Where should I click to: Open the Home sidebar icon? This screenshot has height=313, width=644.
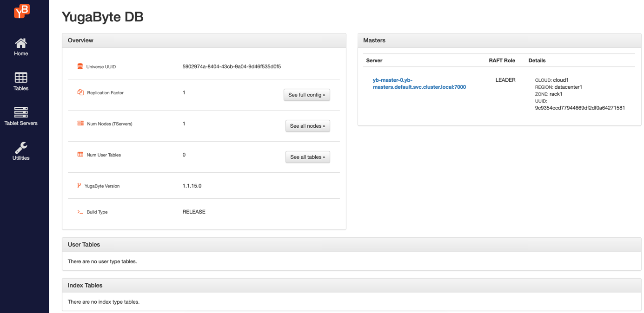[21, 43]
